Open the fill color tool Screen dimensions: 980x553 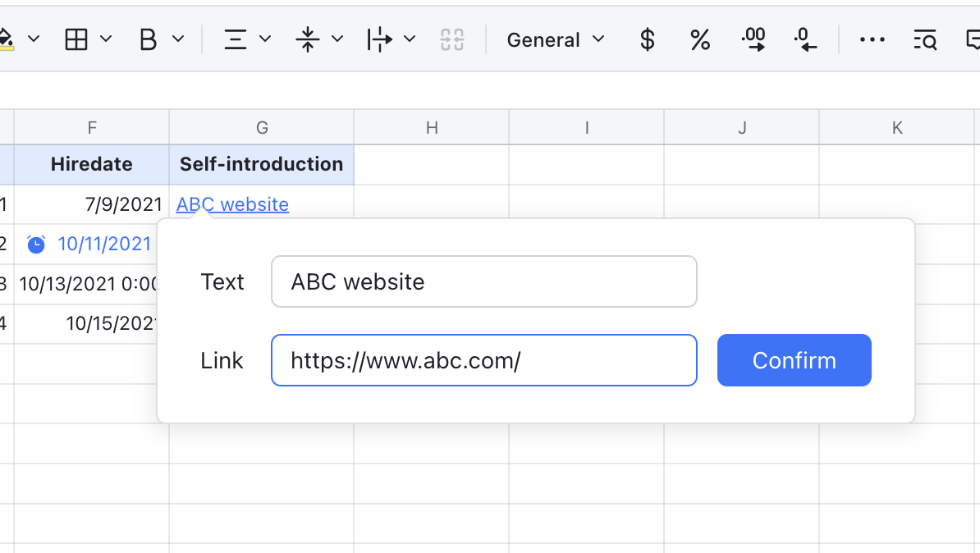(x=7, y=39)
